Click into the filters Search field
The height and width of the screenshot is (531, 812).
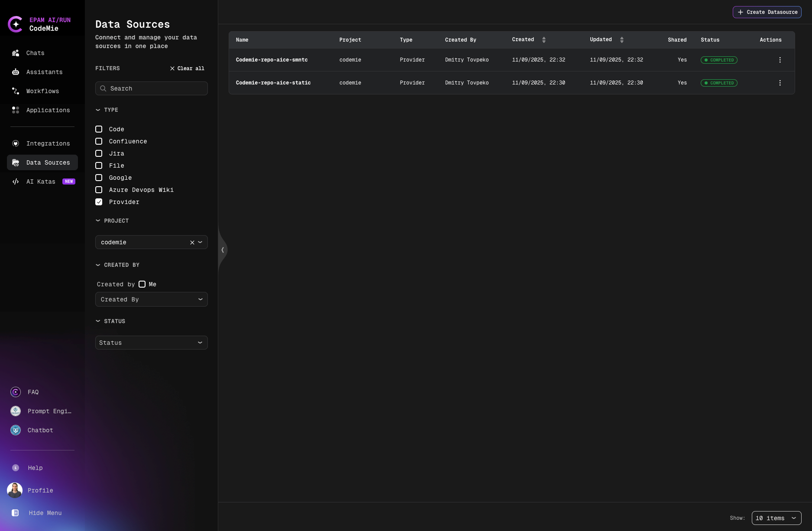point(156,88)
